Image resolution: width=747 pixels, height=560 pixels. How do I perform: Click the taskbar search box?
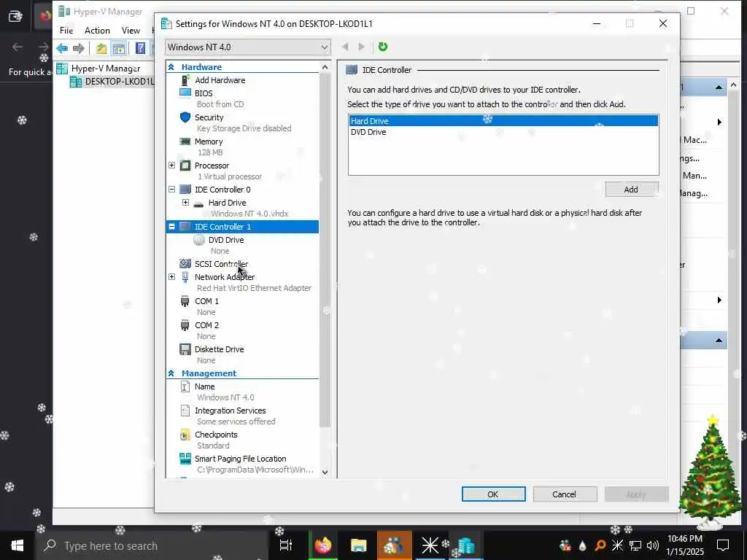[152, 545]
